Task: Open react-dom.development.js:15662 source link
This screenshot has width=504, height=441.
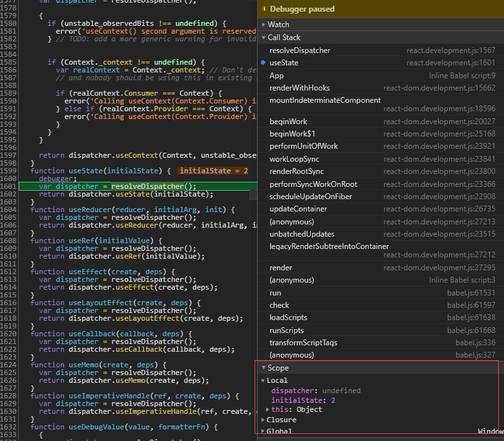Action: click(x=439, y=88)
